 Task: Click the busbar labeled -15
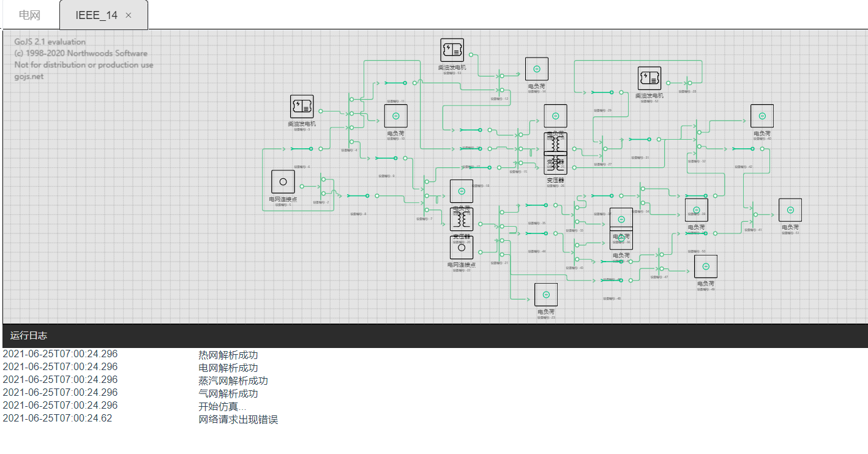click(x=518, y=148)
